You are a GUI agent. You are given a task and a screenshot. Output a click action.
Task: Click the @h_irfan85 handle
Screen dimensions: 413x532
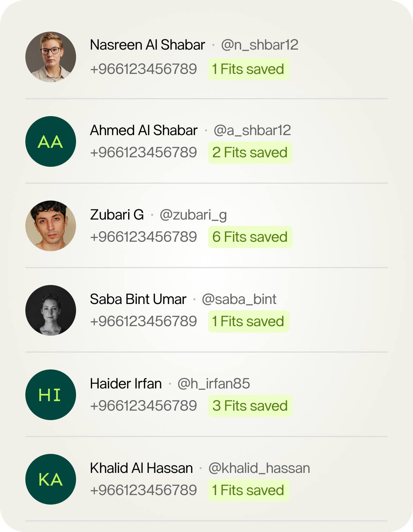click(213, 384)
